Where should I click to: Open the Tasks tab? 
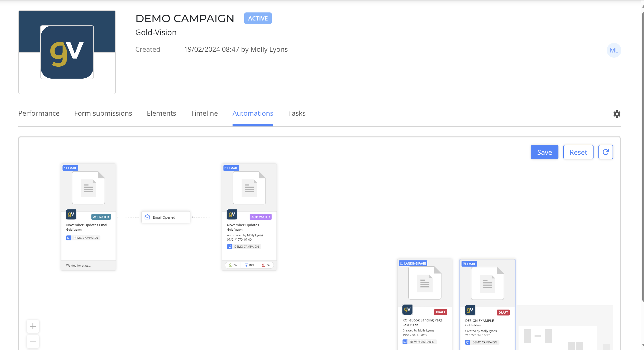coord(296,113)
